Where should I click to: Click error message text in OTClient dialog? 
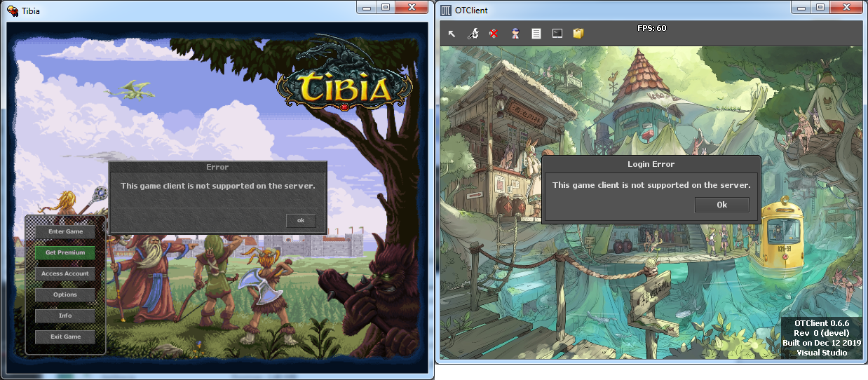coord(651,185)
